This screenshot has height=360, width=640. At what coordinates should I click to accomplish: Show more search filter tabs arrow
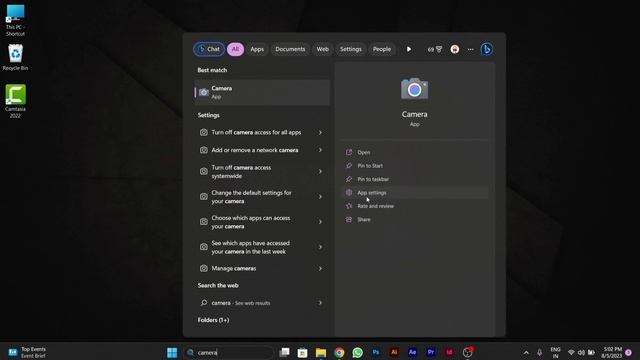pos(409,49)
